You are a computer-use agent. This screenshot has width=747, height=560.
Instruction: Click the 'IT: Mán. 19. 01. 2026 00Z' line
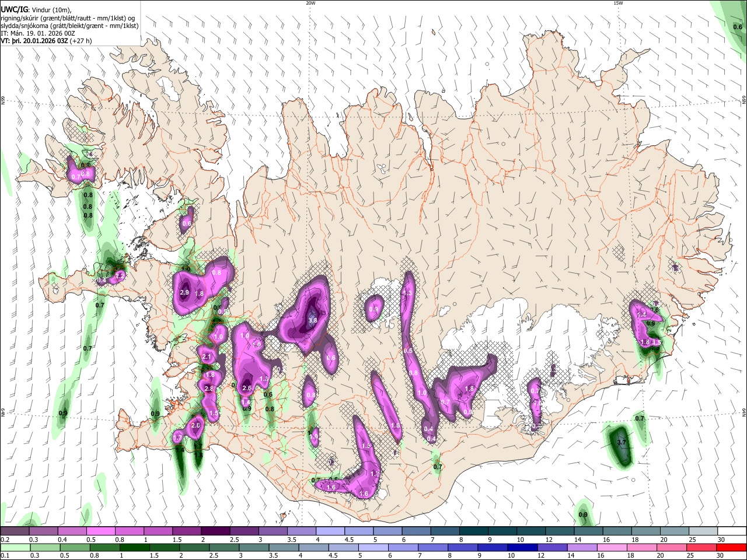(38, 33)
